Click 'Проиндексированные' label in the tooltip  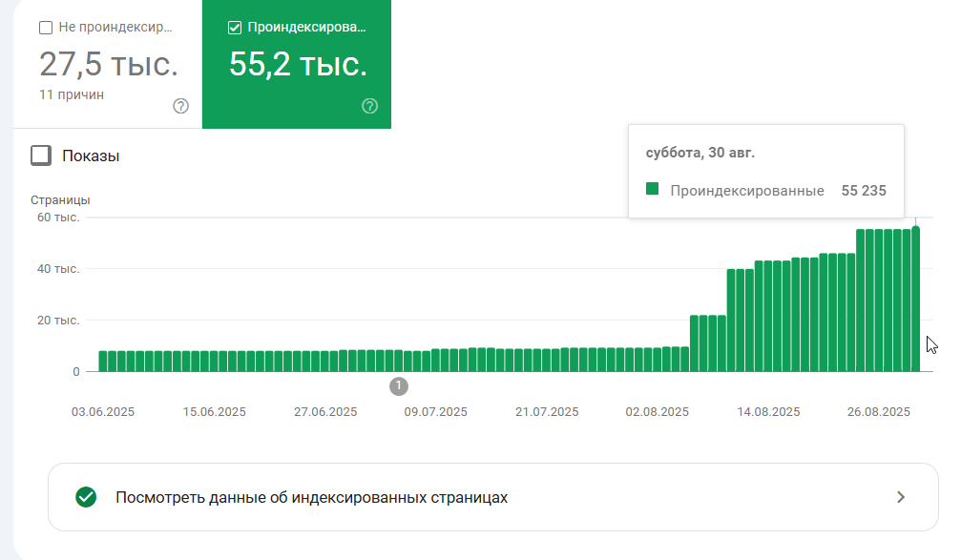coord(747,191)
